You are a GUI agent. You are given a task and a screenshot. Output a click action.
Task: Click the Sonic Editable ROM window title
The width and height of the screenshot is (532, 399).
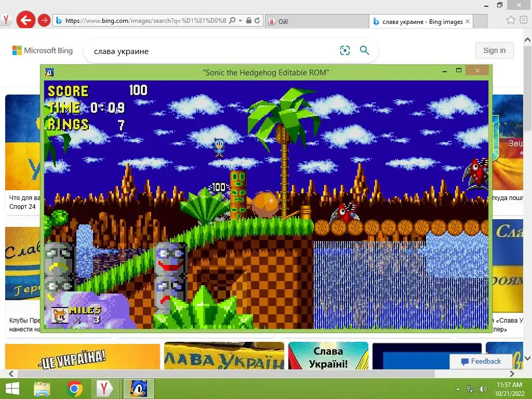(265, 72)
